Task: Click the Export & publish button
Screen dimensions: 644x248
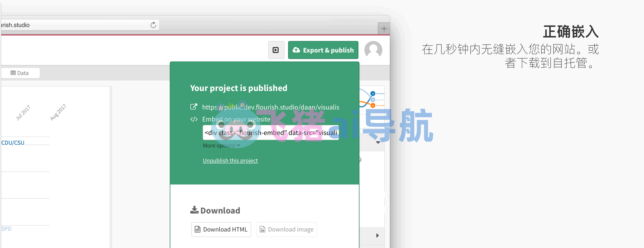Action: point(323,50)
